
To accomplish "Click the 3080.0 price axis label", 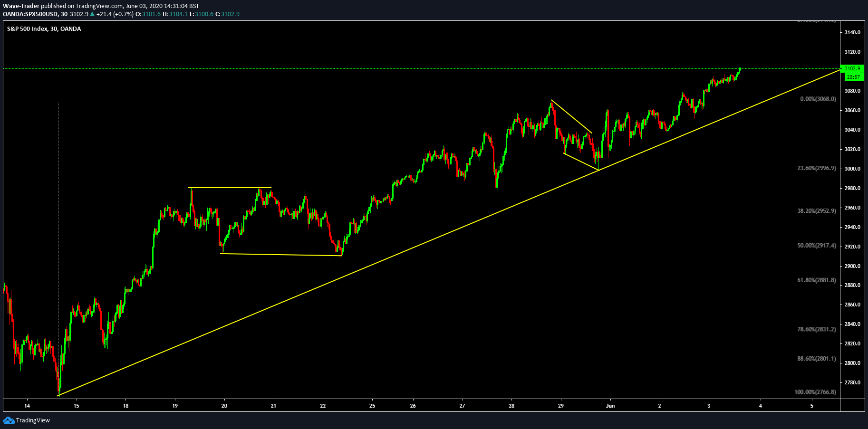I will tap(853, 91).
